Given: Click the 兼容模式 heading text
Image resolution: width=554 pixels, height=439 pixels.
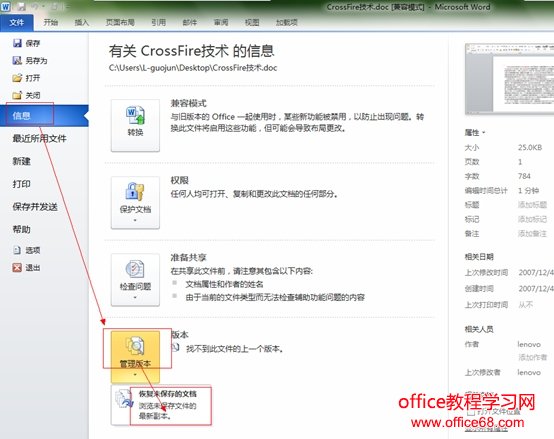Looking at the screenshot, I should point(188,103).
